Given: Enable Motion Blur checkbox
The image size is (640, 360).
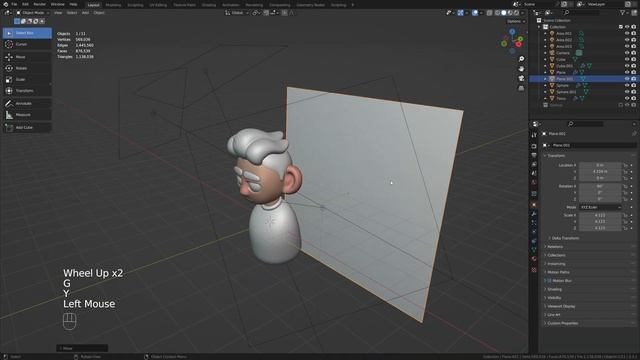Looking at the screenshot, I should pos(549,281).
